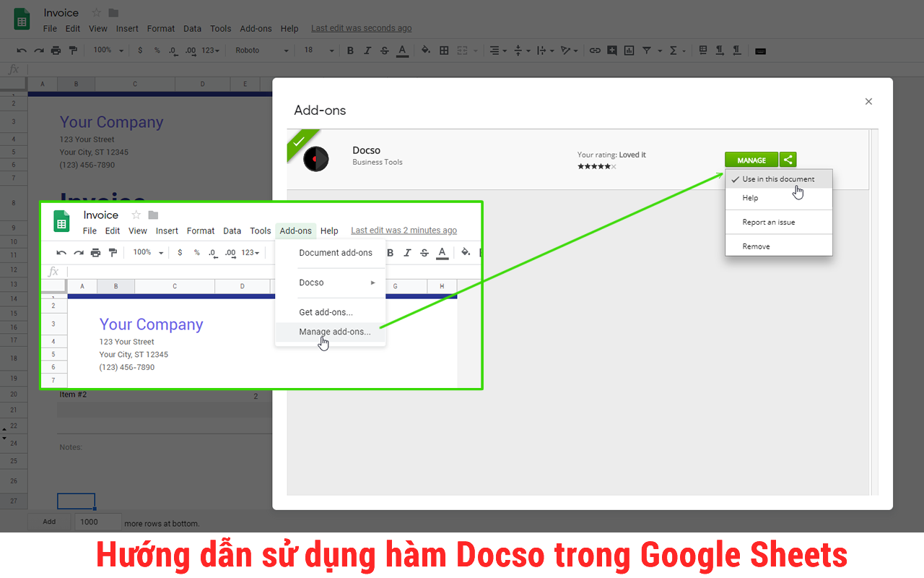Choose 'Report an issue' from MANAGE dropdown
This screenshot has height=578, width=924.
click(x=779, y=223)
